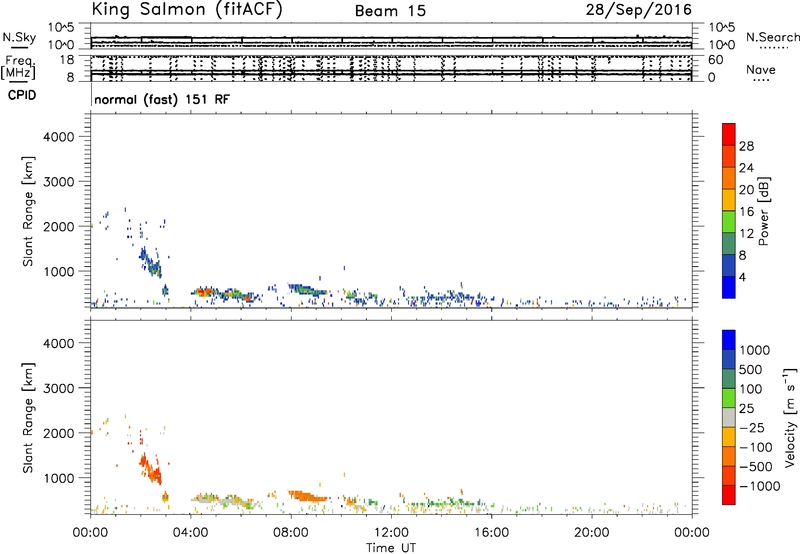Click the 3000 tick of the velocity panel
Screen dimensions: 800x554
pyautogui.click(x=58, y=388)
